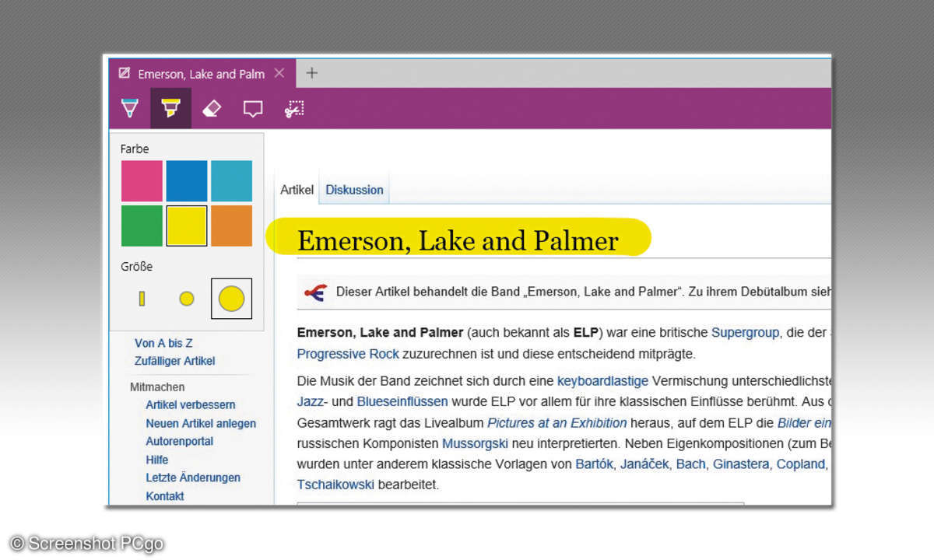Follow the Blueseinflüssen link

(x=402, y=401)
